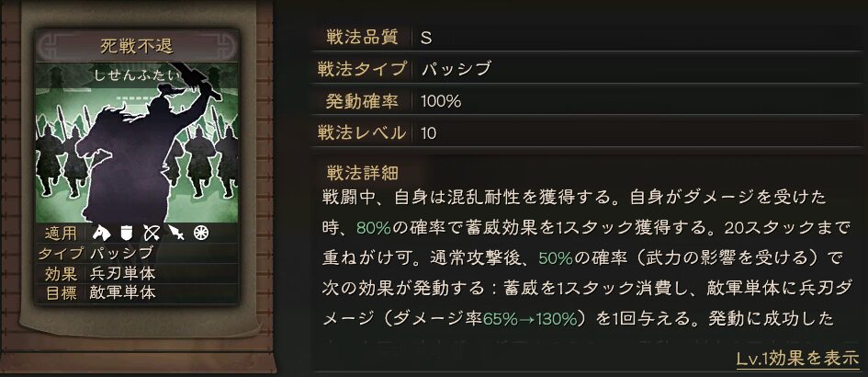Select the 戦法タイプ パッシブ row
The width and height of the screenshot is (868, 377).
[588, 69]
